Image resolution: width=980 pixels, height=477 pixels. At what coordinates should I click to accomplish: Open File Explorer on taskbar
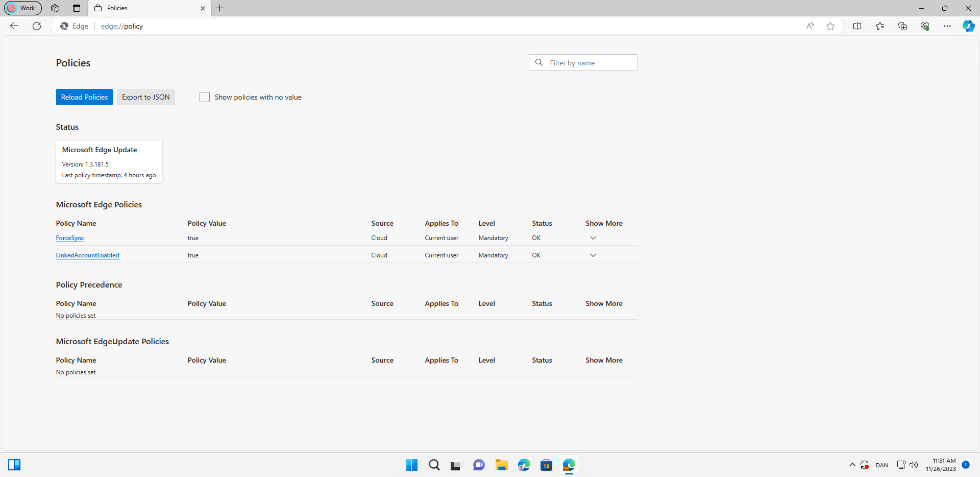coord(502,465)
